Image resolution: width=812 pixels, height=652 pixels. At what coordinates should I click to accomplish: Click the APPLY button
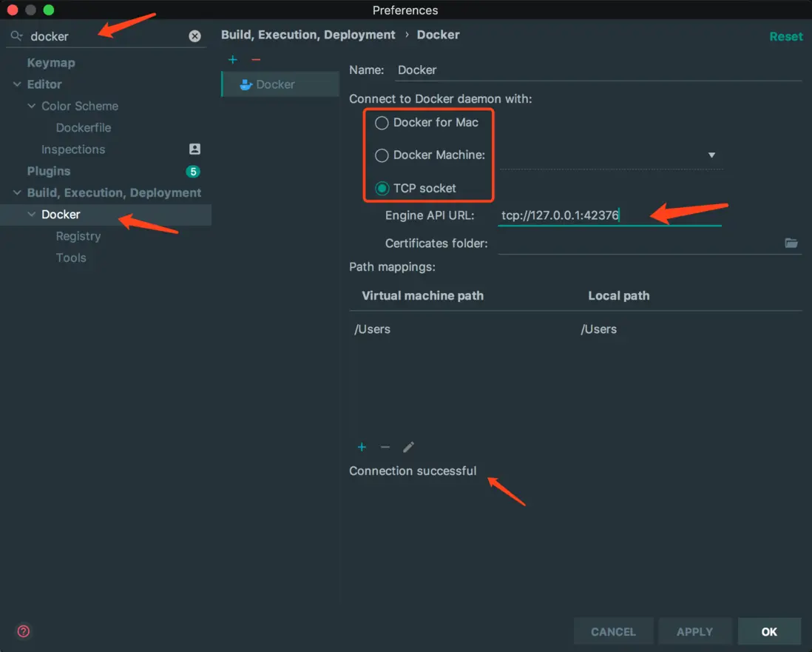pyautogui.click(x=694, y=631)
